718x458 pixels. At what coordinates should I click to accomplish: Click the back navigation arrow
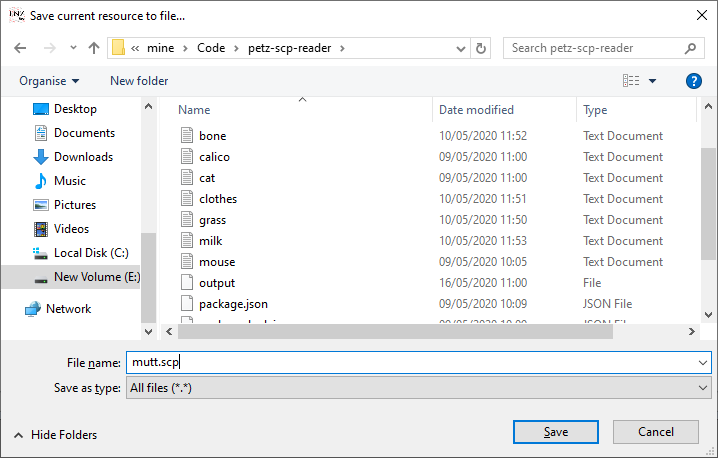tap(21, 48)
